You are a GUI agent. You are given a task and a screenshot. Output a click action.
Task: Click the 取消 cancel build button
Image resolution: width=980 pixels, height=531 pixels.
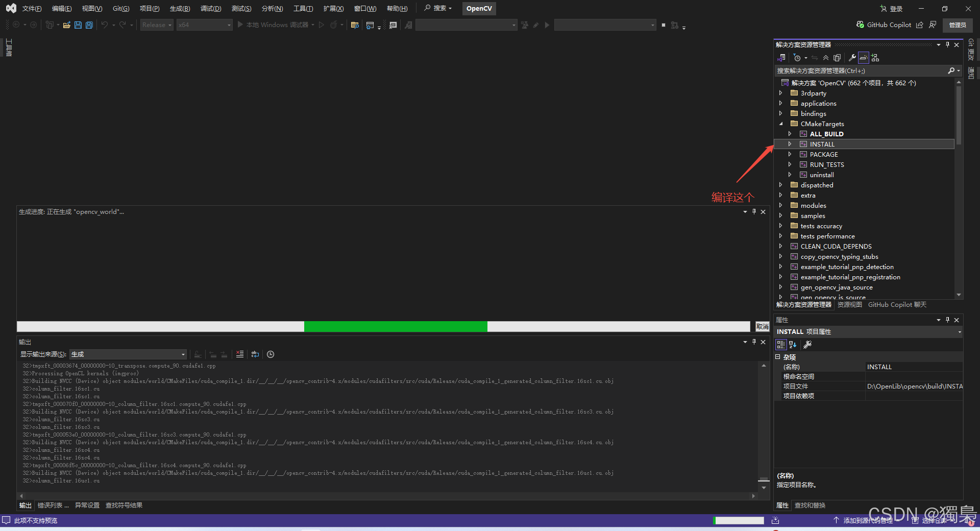(763, 327)
